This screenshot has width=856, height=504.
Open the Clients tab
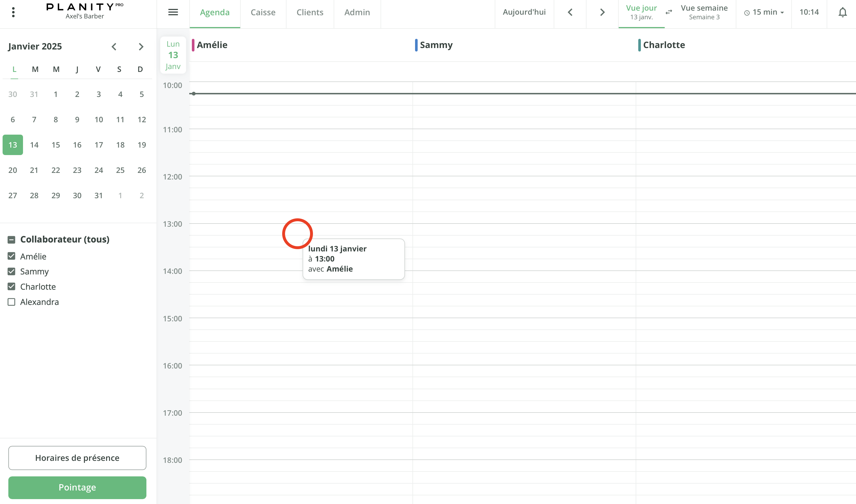click(x=310, y=12)
